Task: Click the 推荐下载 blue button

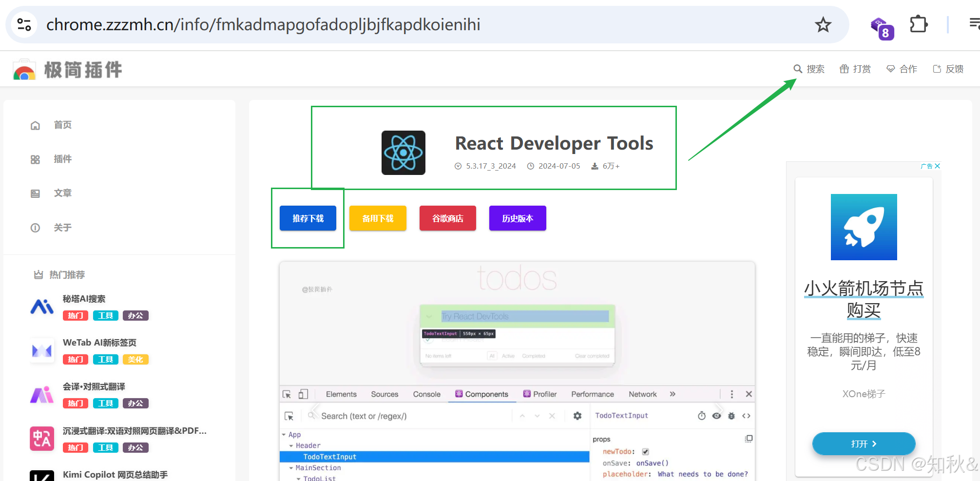Action: click(x=308, y=218)
